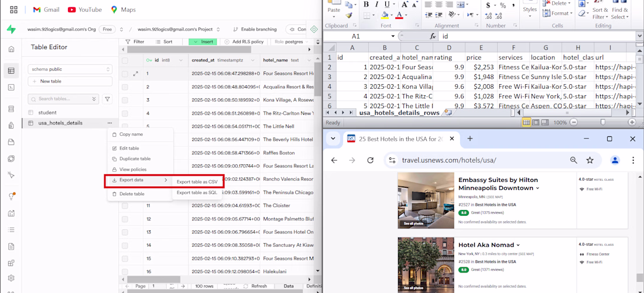This screenshot has height=293, width=644.
Task: Switch Excel to Page Layout view icon
Action: click(536, 122)
